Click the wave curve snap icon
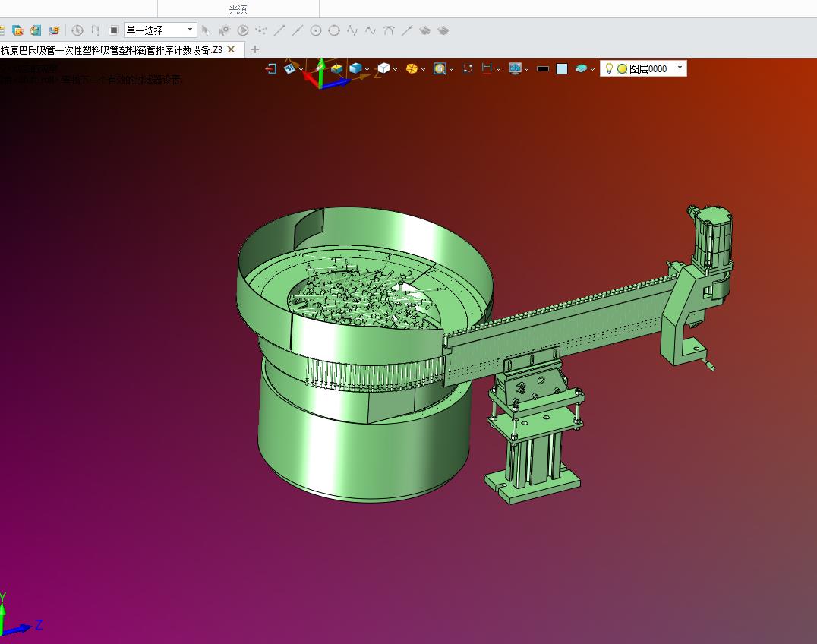This screenshot has height=644, width=817. [371, 30]
